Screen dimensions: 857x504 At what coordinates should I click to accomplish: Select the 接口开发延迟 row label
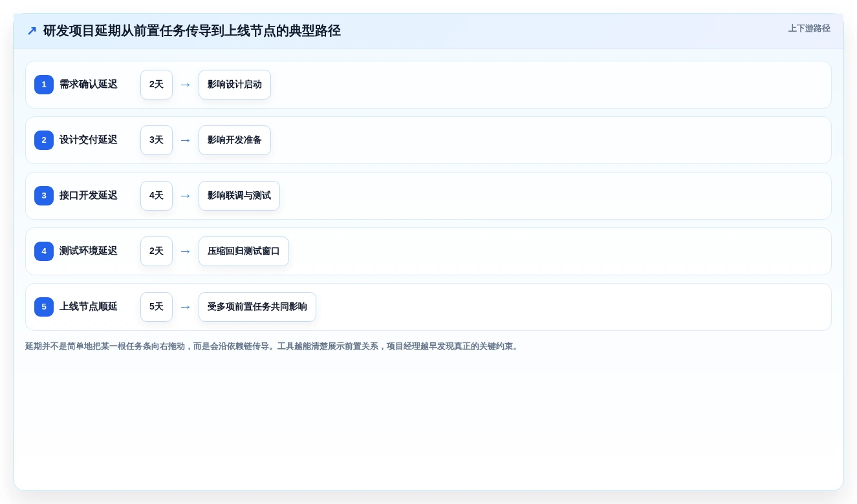coord(89,196)
